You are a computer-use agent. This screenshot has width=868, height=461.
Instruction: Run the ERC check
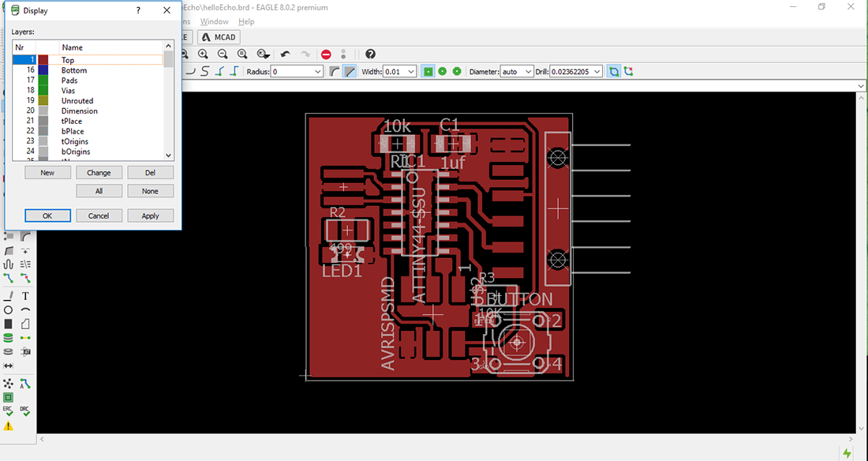(x=9, y=411)
